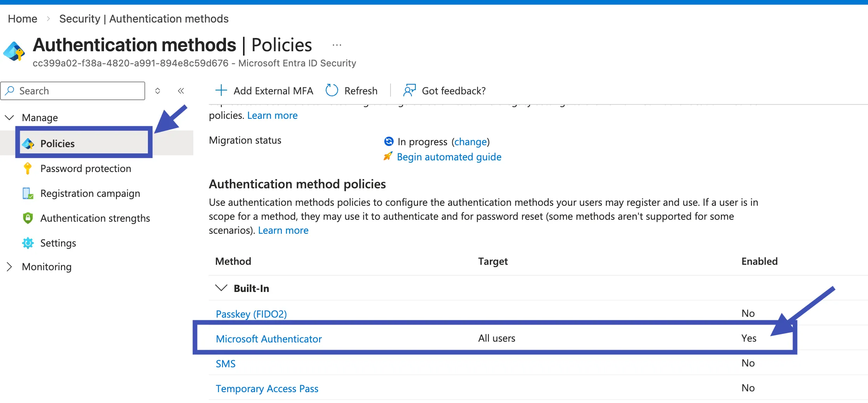The width and height of the screenshot is (868, 403).
Task: Click the Authentication methods page header icon
Action: [x=14, y=51]
